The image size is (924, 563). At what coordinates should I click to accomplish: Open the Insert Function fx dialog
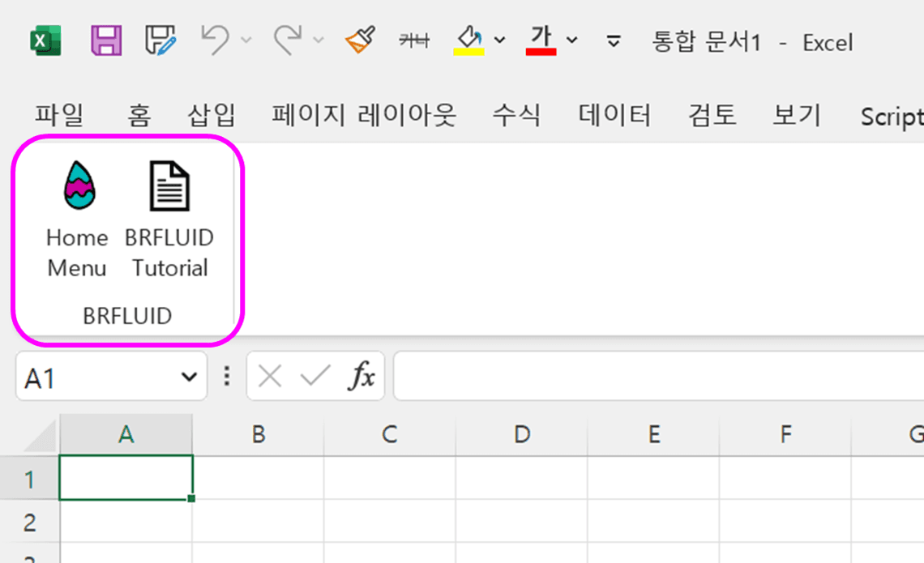pyautogui.click(x=361, y=376)
